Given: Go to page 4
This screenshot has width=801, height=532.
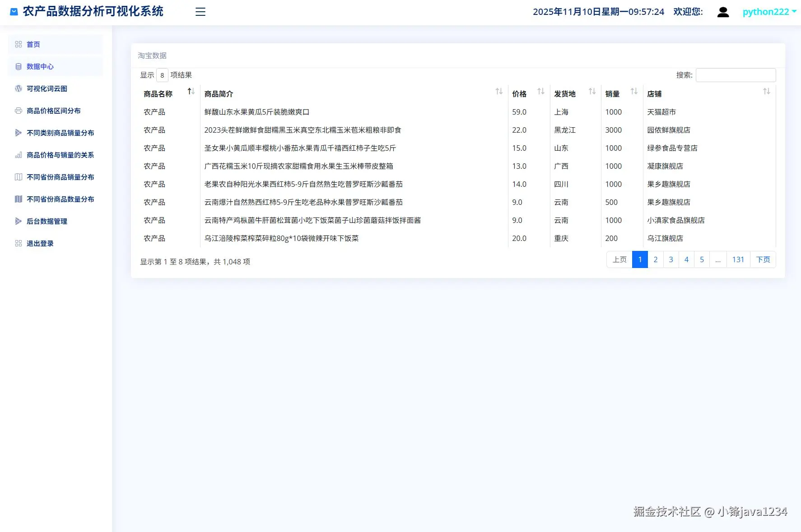Looking at the screenshot, I should 686,259.
